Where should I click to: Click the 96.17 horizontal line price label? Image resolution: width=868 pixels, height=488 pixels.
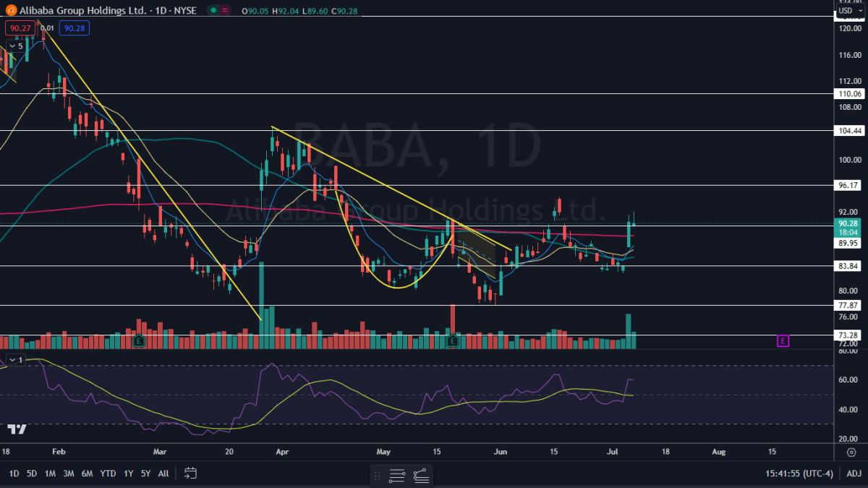pos(848,186)
